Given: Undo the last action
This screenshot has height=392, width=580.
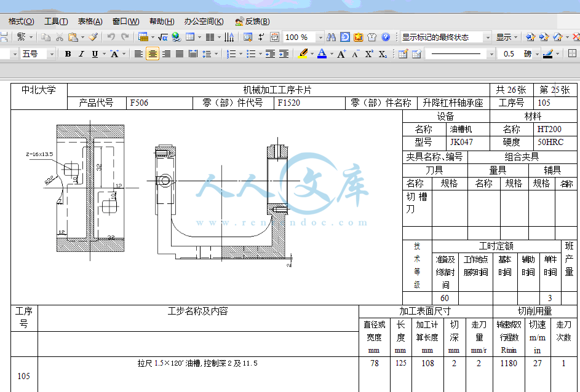Looking at the screenshot, I should click(111, 37).
